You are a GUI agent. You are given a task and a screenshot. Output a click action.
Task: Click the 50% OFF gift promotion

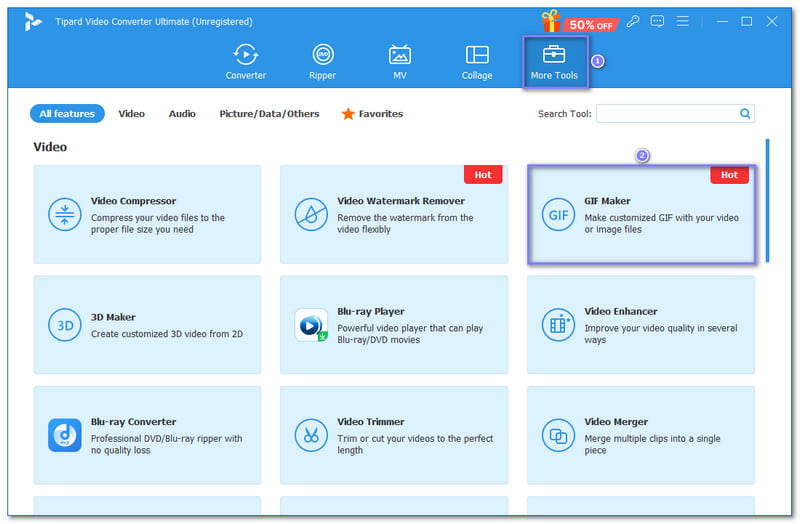[x=579, y=22]
